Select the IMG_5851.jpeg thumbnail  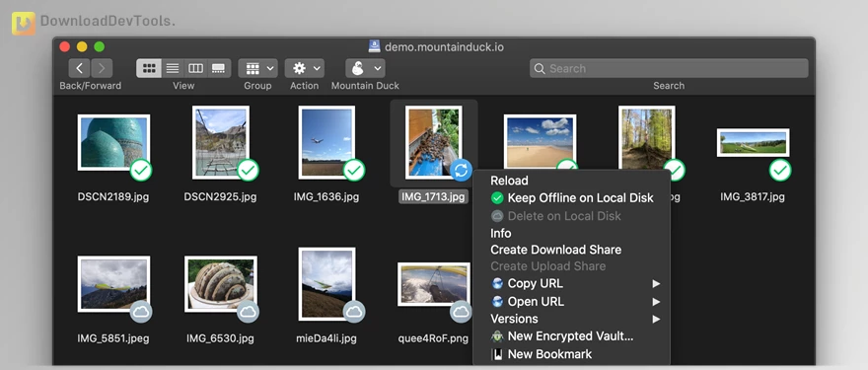(113, 284)
